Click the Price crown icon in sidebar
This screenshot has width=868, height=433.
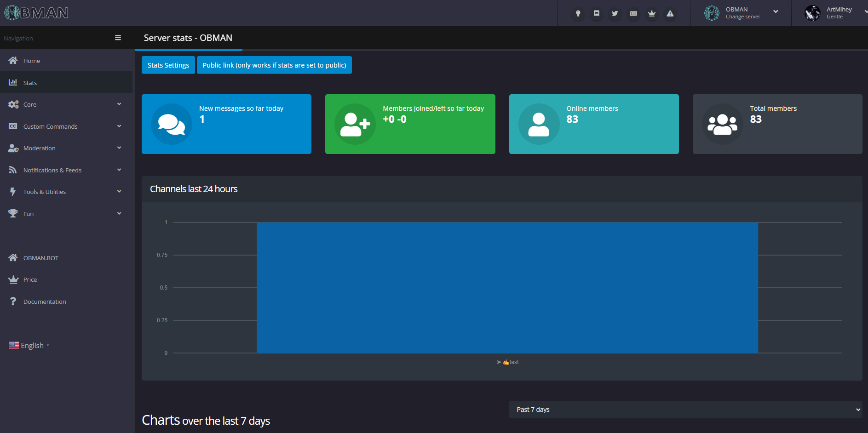tap(13, 279)
